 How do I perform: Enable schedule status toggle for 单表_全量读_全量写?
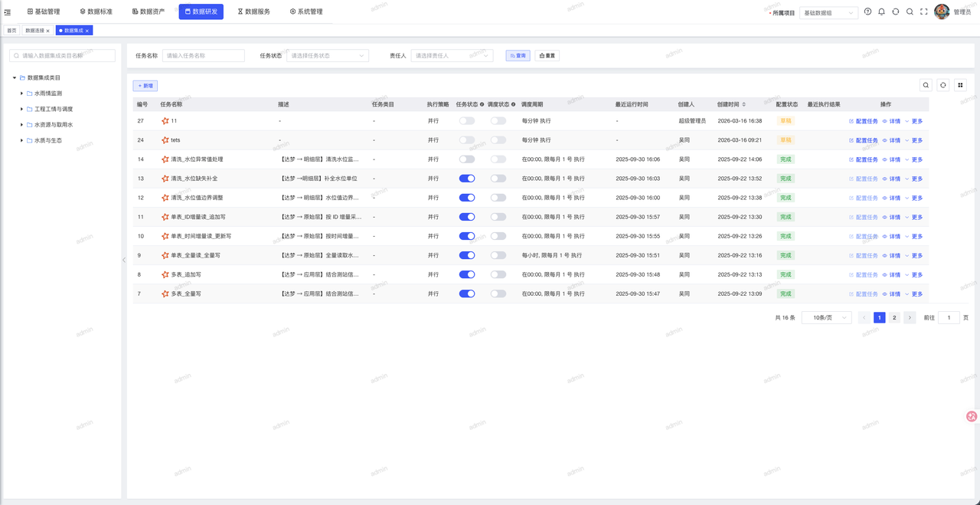pyautogui.click(x=498, y=255)
